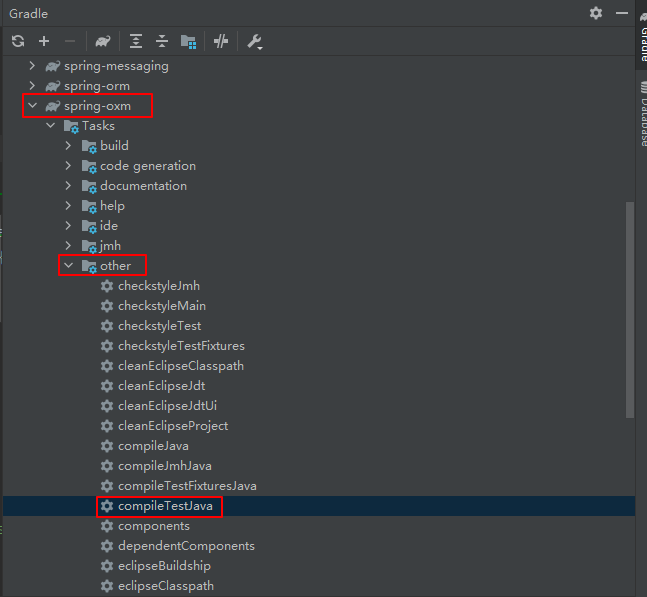Open Gradle panel options gear
The width and height of the screenshot is (647, 597).
coord(596,13)
